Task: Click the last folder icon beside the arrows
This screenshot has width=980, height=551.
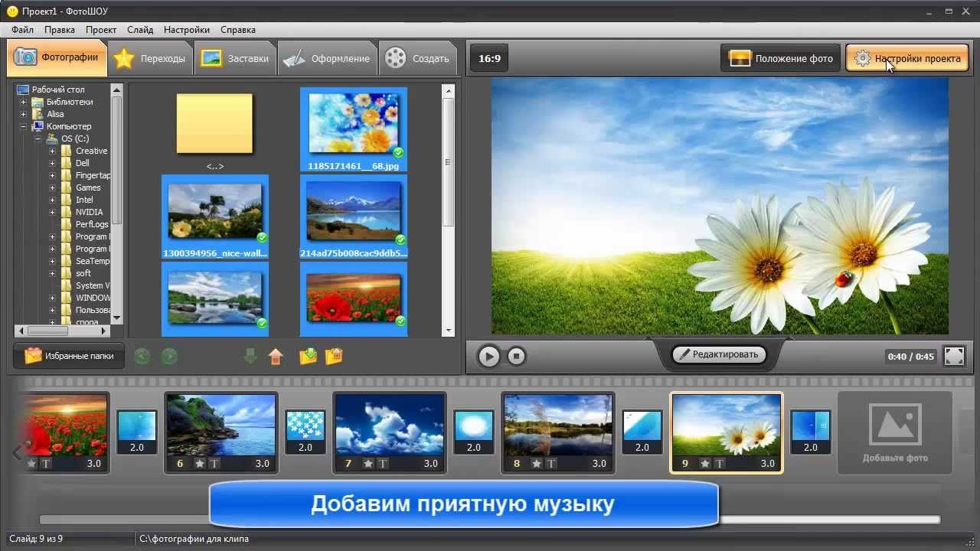Action: coord(334,356)
